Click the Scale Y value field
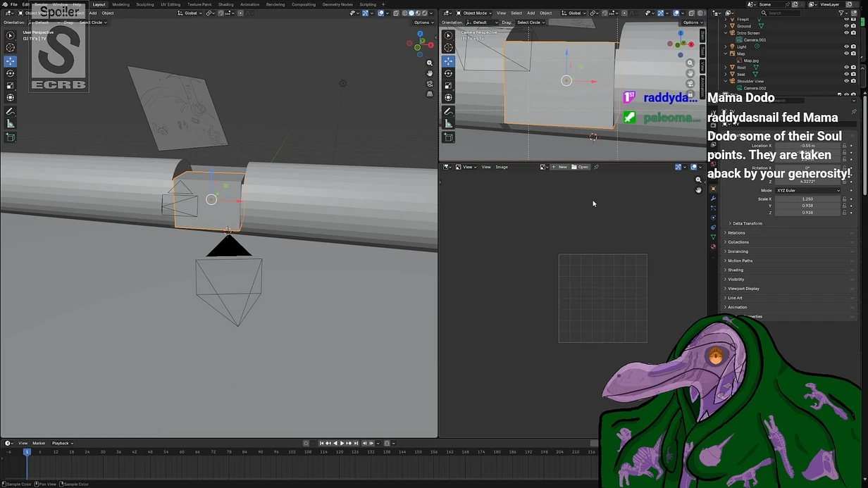Image resolution: width=868 pixels, height=488 pixels. 807,206
